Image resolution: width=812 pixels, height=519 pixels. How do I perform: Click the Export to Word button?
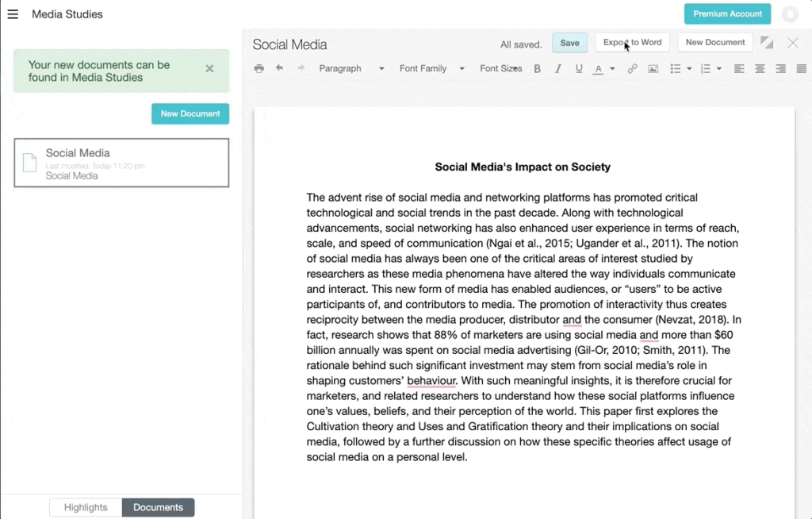[x=632, y=43]
